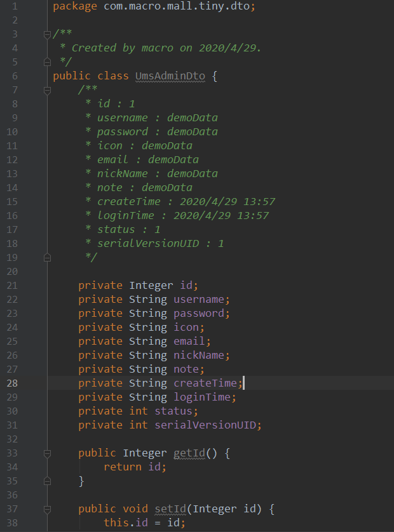
Task: Click the package declaration com.macro.mall.tiny.dto
Action: (x=177, y=6)
